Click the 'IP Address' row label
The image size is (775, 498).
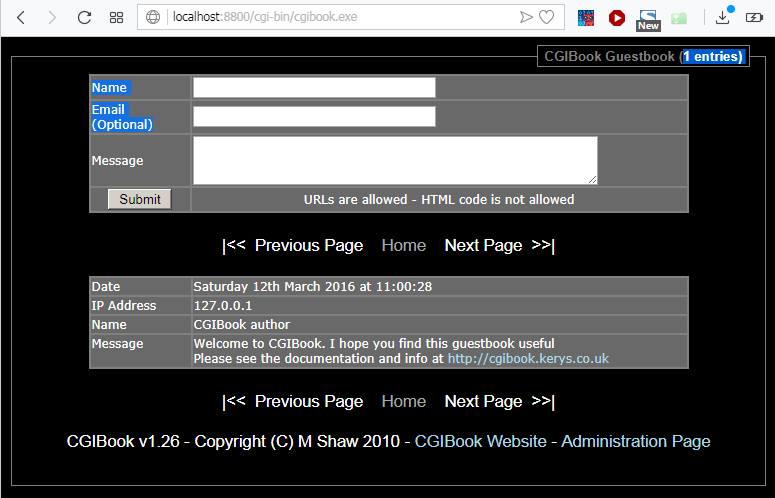coord(124,306)
